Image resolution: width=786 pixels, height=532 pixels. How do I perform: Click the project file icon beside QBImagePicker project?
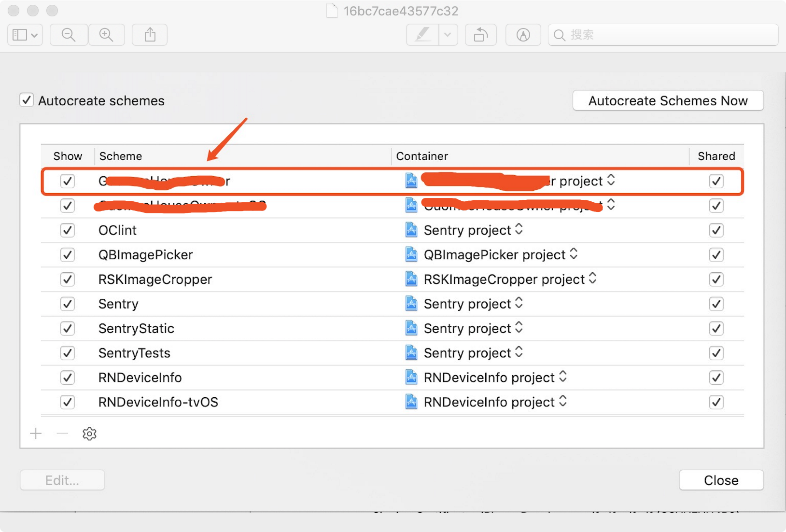coord(411,255)
